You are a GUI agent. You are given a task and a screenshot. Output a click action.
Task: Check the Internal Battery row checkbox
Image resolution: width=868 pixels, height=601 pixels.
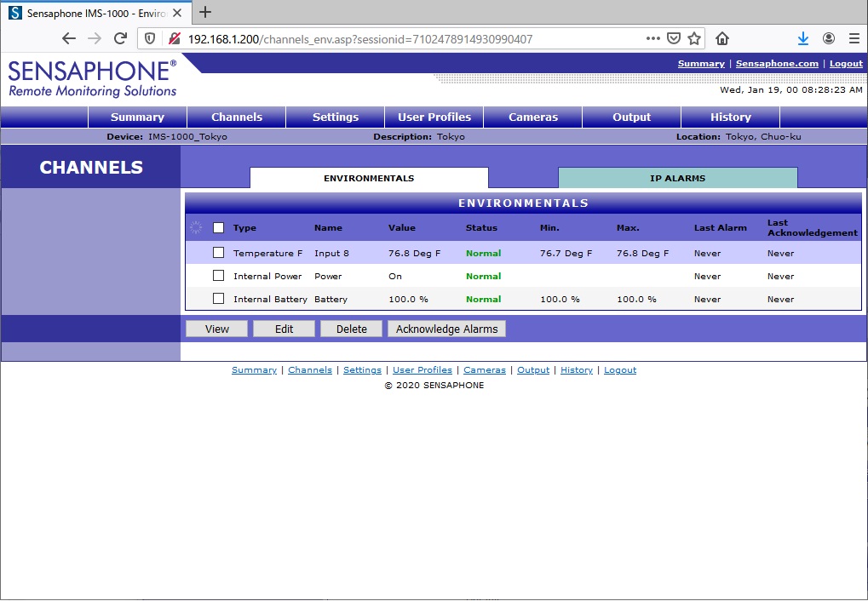click(219, 298)
